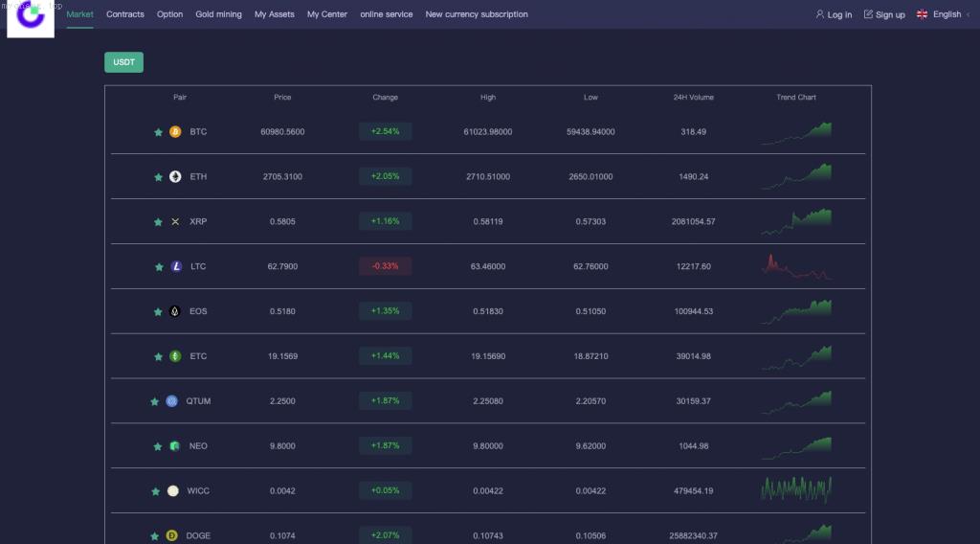Open the Option menu item
Screen dimensions: 980x544
pos(170,14)
